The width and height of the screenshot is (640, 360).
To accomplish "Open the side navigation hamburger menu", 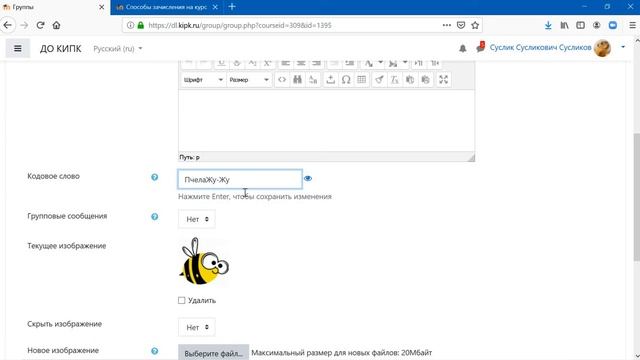I will pyautogui.click(x=18, y=49).
